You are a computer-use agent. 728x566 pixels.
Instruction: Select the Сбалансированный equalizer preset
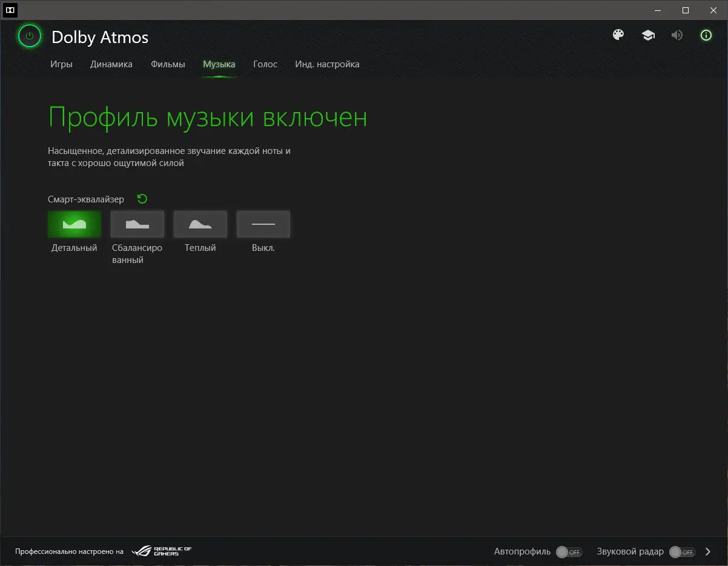(x=137, y=224)
